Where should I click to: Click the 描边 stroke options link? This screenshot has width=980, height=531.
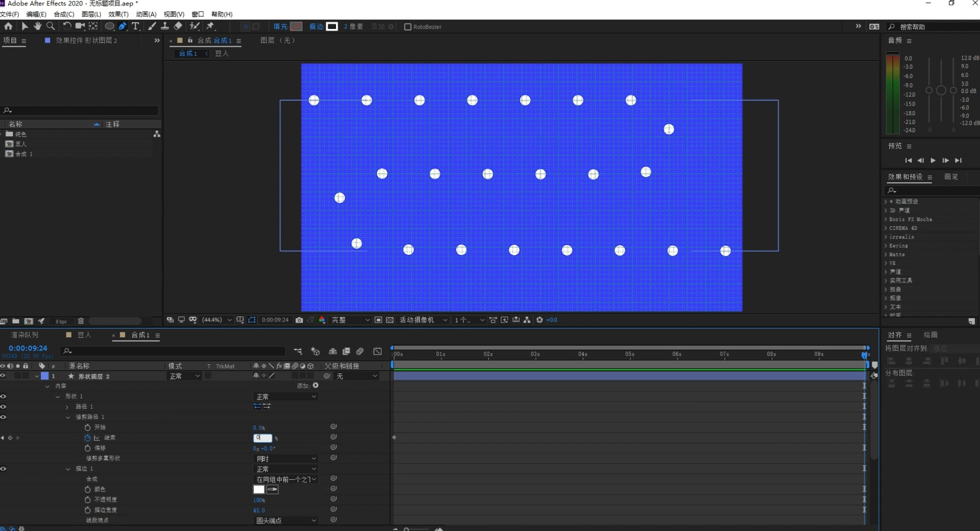(316, 27)
